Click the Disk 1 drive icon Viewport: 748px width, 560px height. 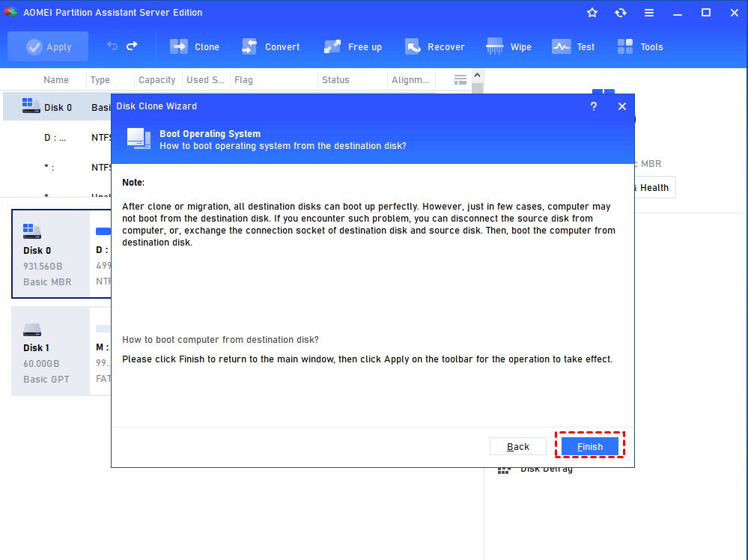click(32, 329)
